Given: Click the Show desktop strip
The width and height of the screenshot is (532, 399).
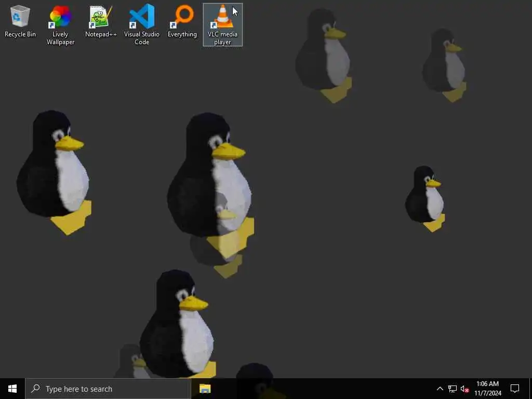Looking at the screenshot, I should pyautogui.click(x=530, y=389).
